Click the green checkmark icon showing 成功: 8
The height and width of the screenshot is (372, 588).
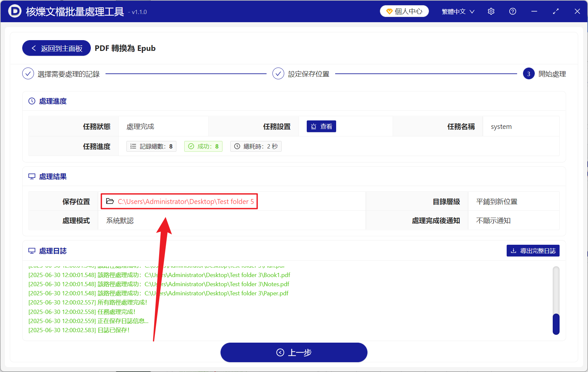point(191,146)
